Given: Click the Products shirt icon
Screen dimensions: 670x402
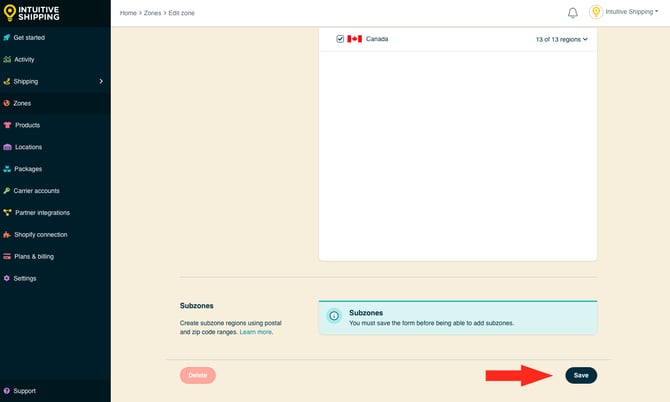Looking at the screenshot, I should [7, 125].
